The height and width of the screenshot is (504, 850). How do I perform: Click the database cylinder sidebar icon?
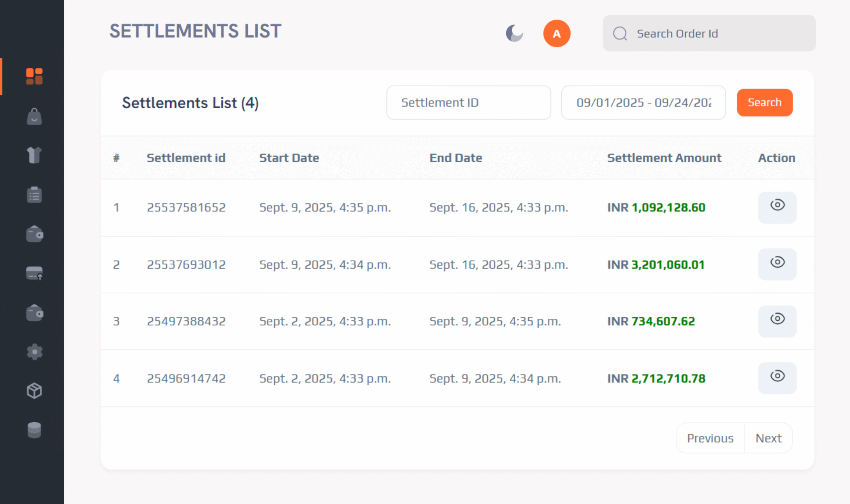34,430
